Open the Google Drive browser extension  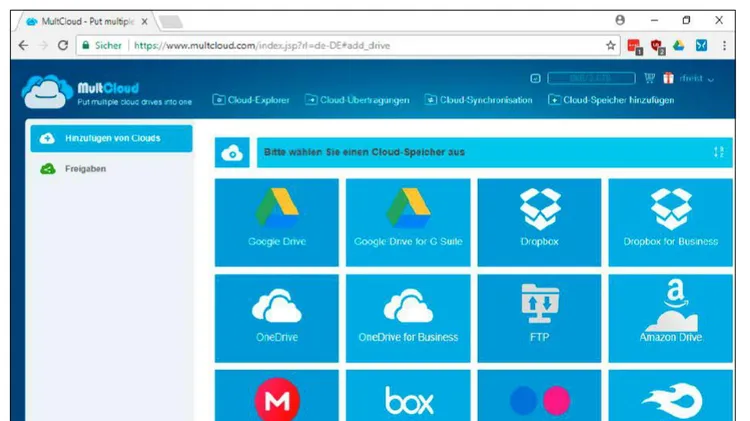click(678, 45)
